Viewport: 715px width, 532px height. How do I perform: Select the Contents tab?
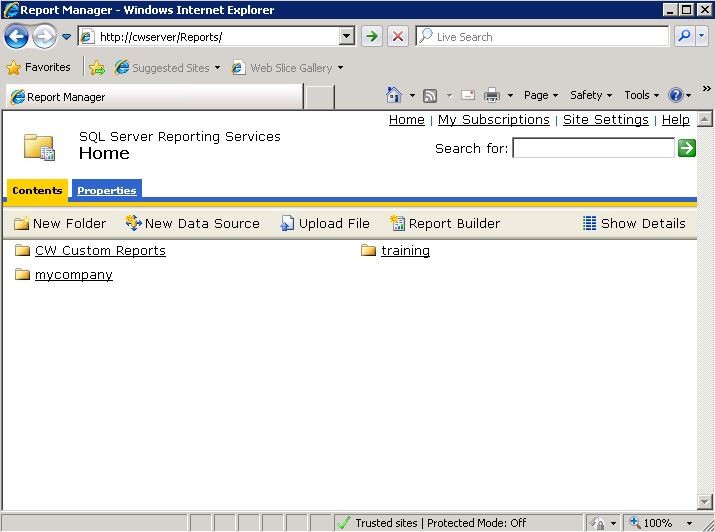37,190
